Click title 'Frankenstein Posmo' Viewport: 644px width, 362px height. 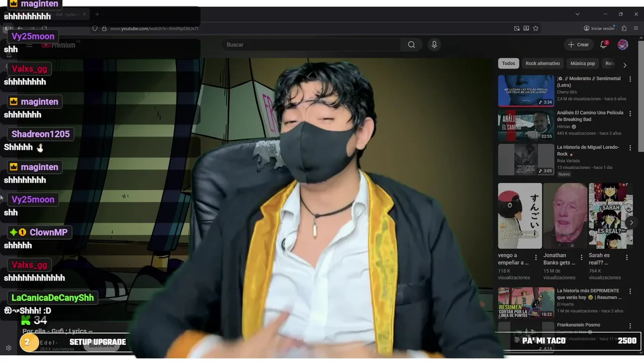[578, 325]
